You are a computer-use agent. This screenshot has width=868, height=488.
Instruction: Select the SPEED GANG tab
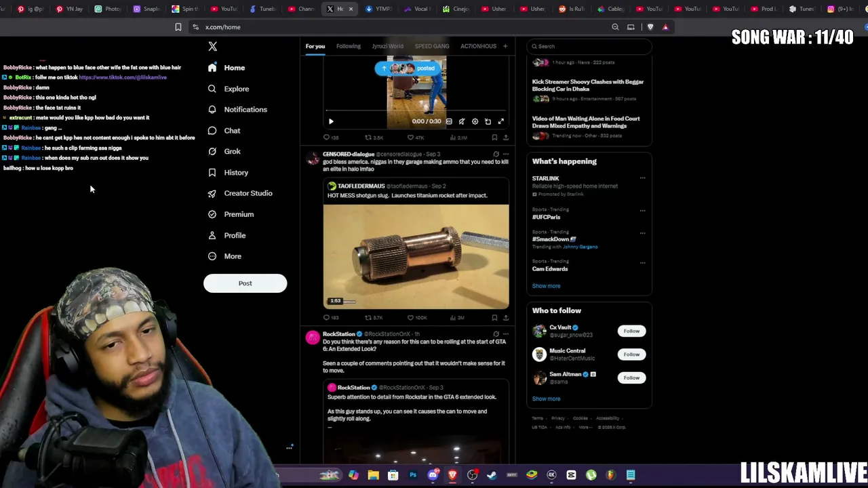(x=432, y=46)
